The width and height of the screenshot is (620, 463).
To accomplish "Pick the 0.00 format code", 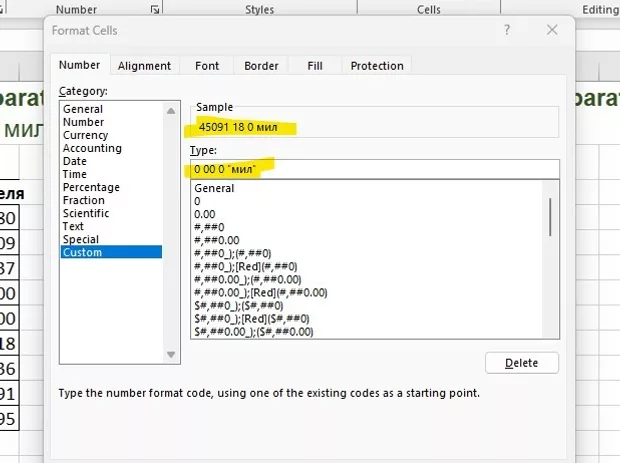I will pyautogui.click(x=204, y=214).
